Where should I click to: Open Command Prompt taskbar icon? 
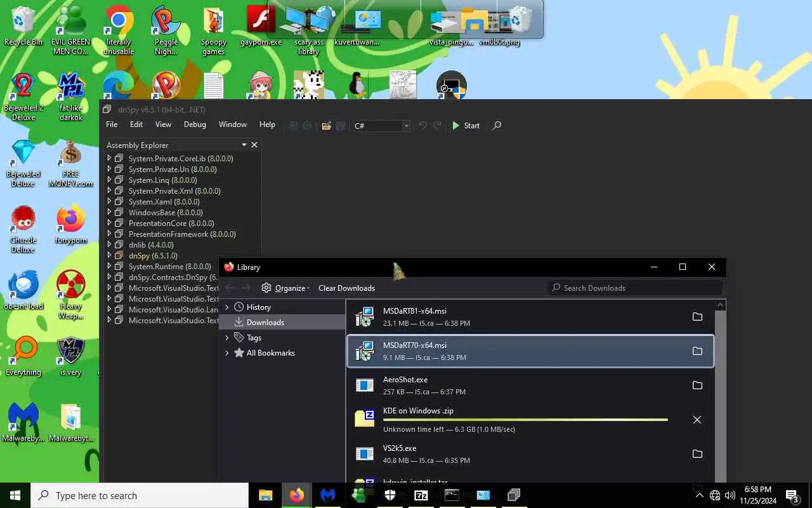tap(452, 495)
